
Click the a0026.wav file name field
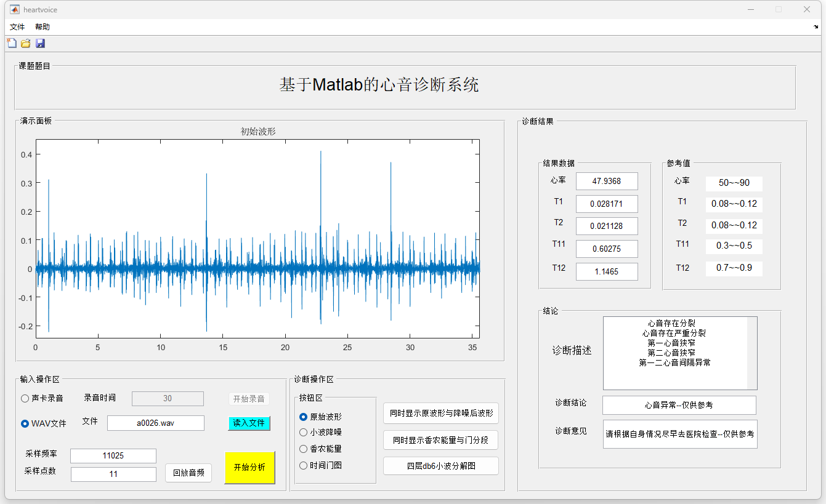(155, 423)
